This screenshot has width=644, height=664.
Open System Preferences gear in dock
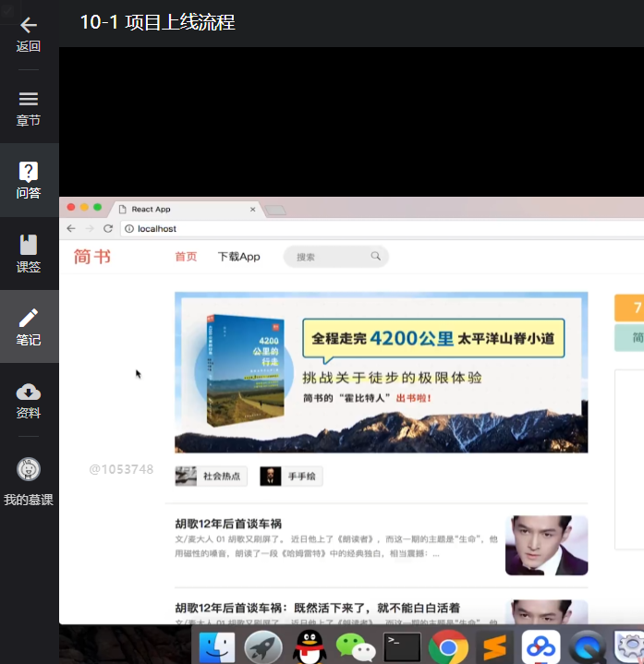coord(629,646)
